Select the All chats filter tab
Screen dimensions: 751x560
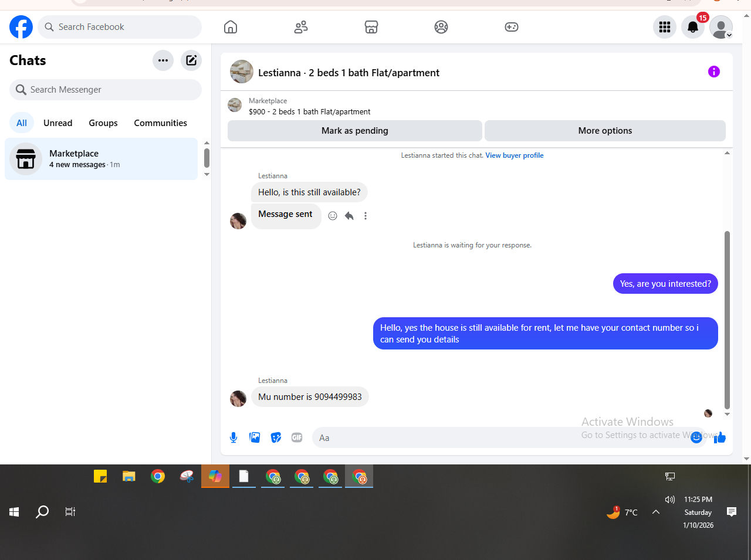[x=22, y=123]
